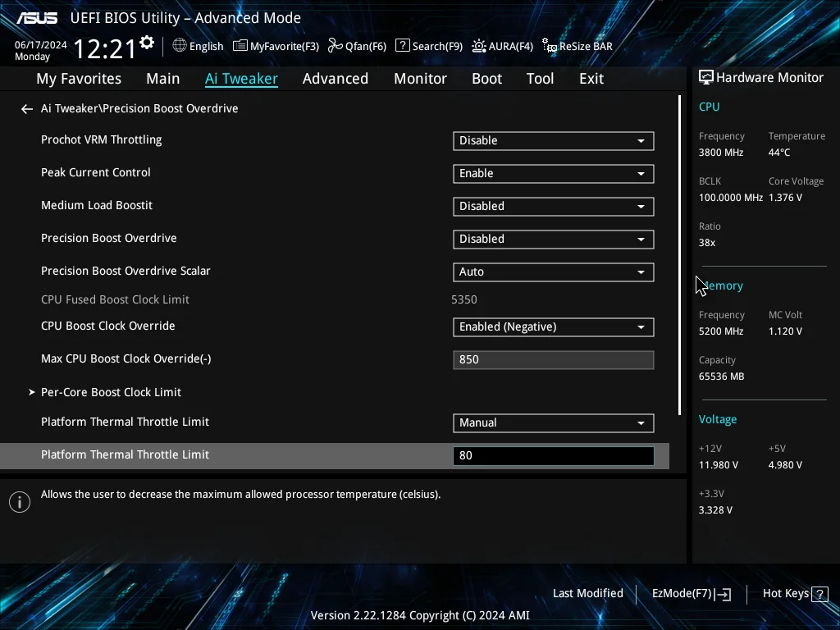Open Qfan(F6) fan control icon
Image resolution: width=840 pixels, height=630 pixels.
336,46
